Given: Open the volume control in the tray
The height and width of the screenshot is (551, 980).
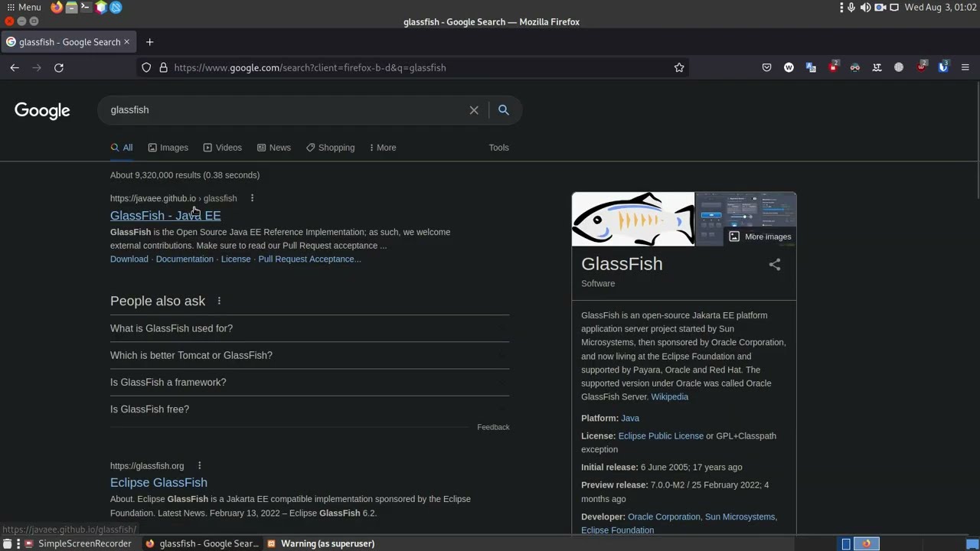Looking at the screenshot, I should (x=865, y=7).
